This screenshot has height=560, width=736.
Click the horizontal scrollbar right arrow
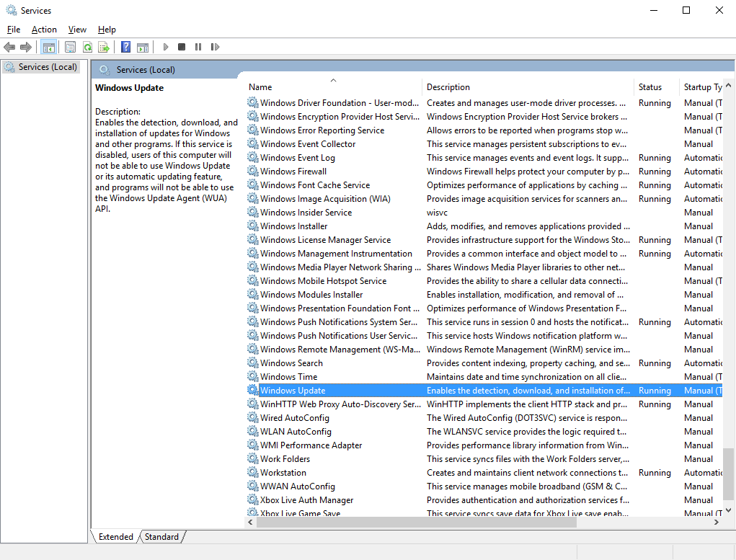click(717, 522)
